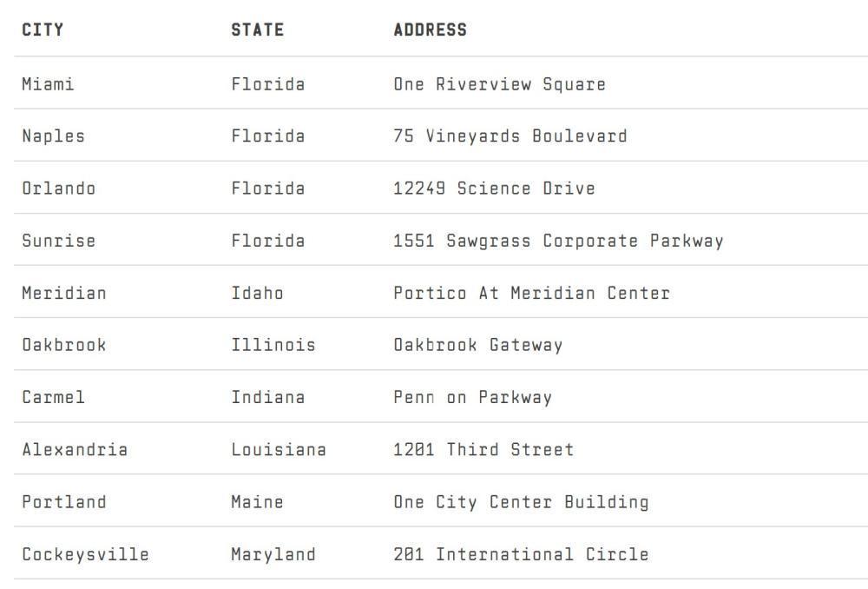Select the Cockeysville city cell

pyautogui.click(x=85, y=554)
